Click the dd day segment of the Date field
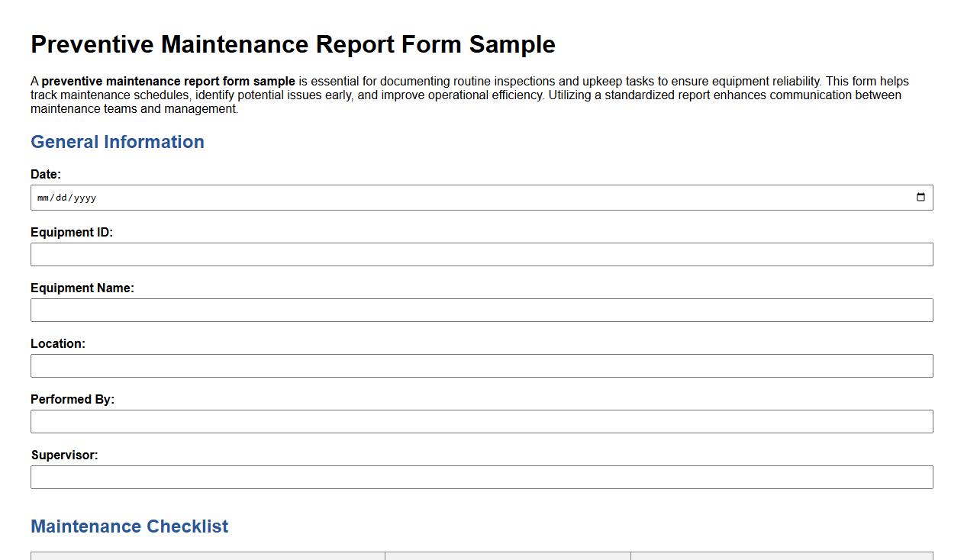 (x=63, y=198)
